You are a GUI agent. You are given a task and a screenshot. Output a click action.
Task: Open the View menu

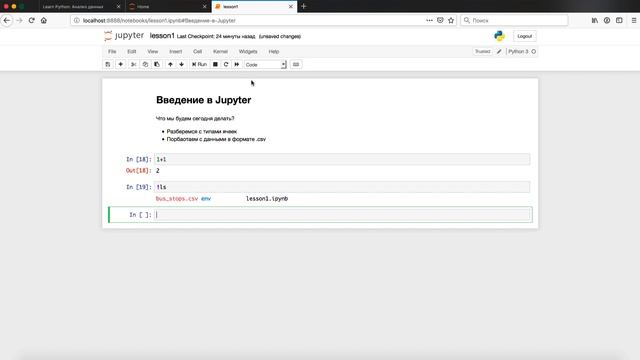(x=153, y=51)
